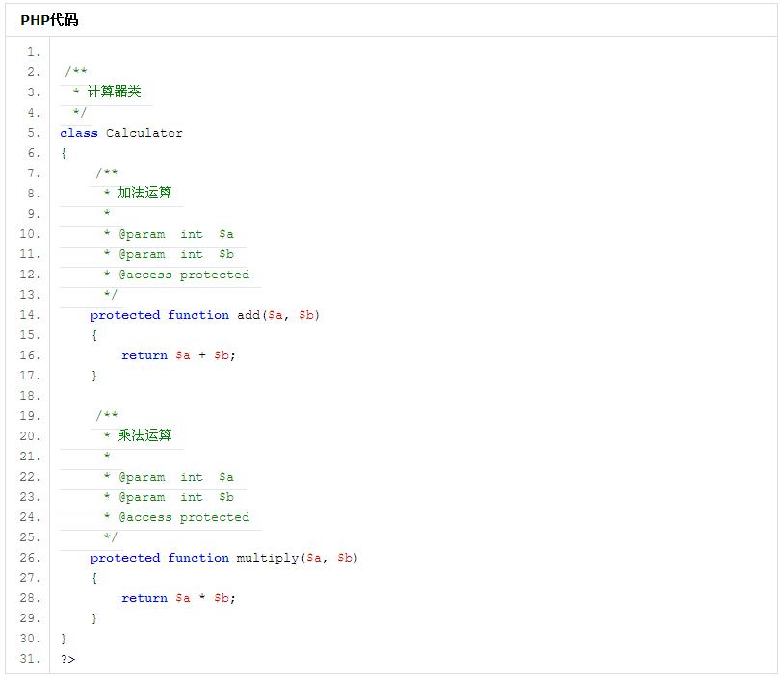Image resolution: width=784 pixels, height=680 pixels.
Task: Click the comment text "加法运算"
Action: 144,194
